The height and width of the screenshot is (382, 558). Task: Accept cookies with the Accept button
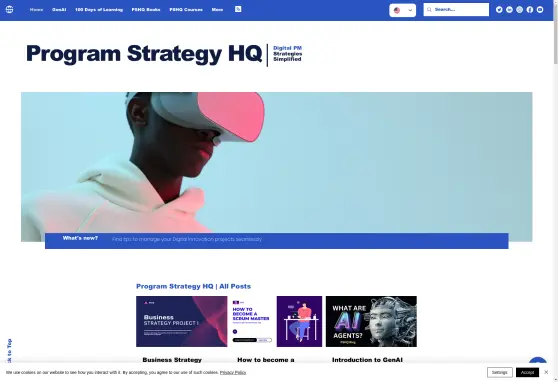[527, 372]
